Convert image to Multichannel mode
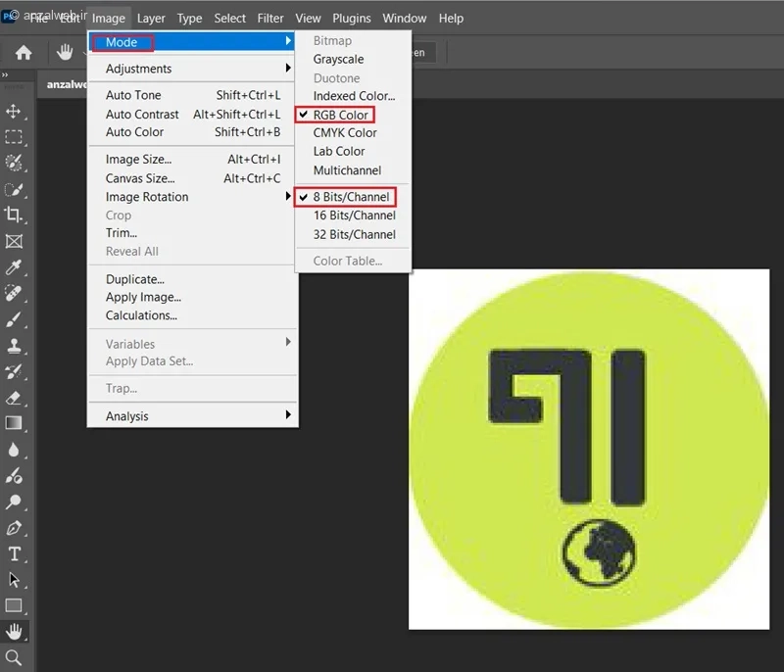Screen dimensions: 784x672 pos(353,170)
